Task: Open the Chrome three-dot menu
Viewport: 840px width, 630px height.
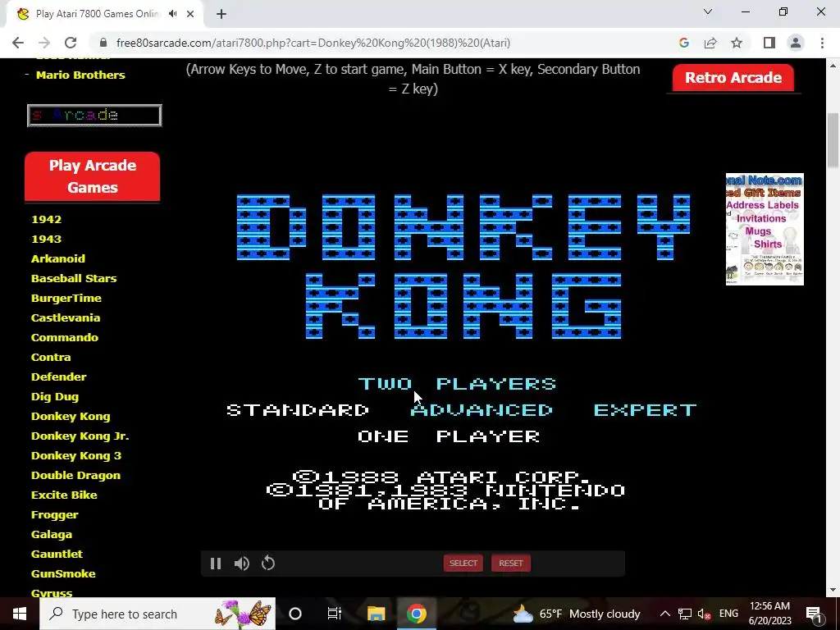Action: point(822,43)
